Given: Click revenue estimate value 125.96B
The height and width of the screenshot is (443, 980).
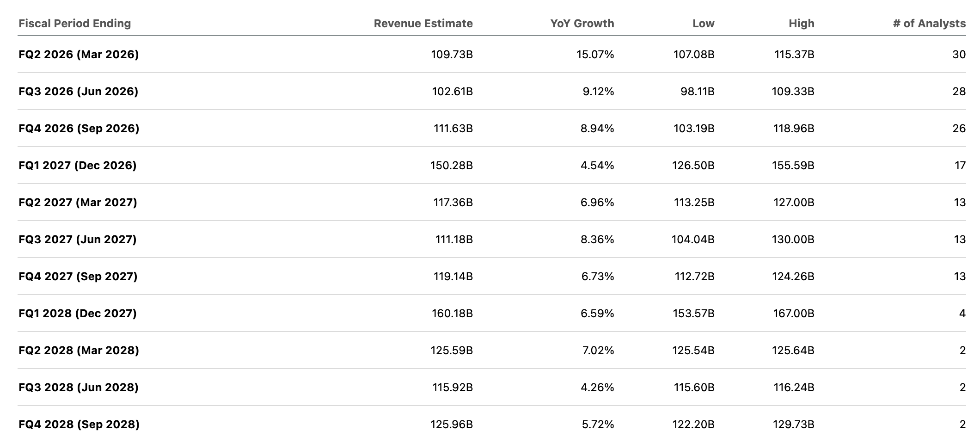Looking at the screenshot, I should tap(452, 425).
